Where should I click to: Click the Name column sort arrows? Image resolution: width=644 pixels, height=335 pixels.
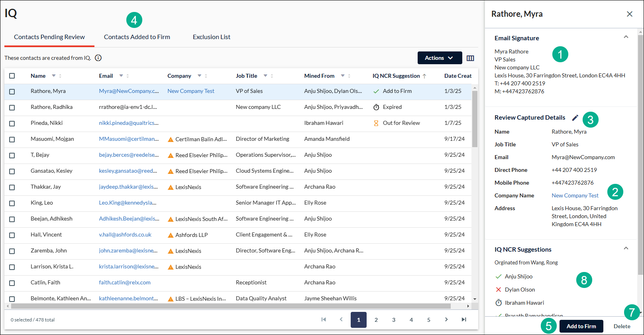[60, 76]
